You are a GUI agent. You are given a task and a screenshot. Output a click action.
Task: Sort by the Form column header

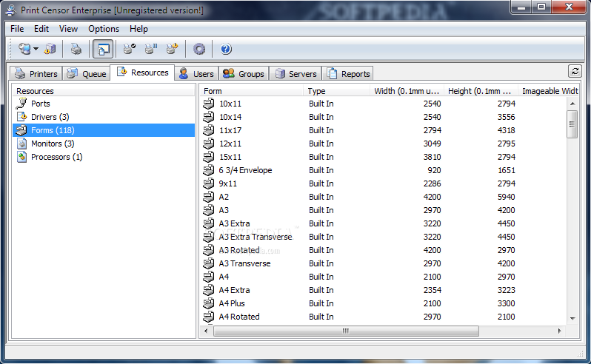(252, 91)
